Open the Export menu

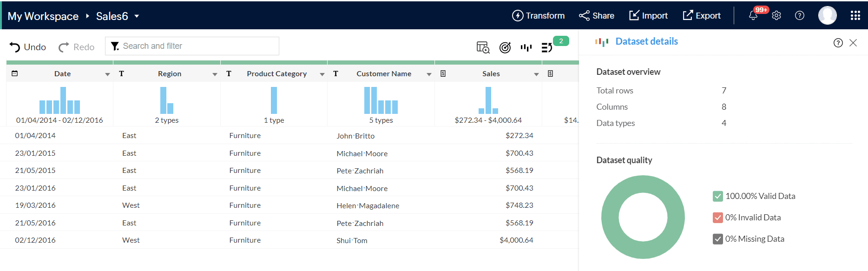[x=702, y=16]
